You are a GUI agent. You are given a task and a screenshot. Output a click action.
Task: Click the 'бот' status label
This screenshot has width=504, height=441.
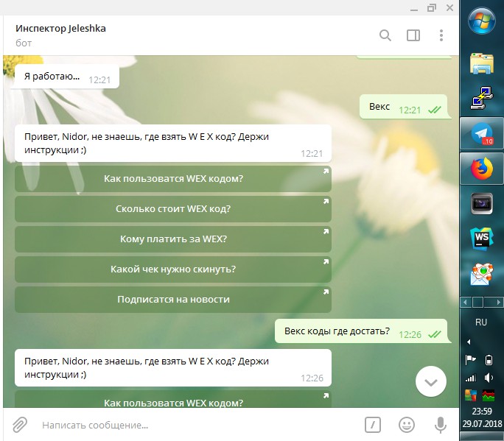point(24,43)
